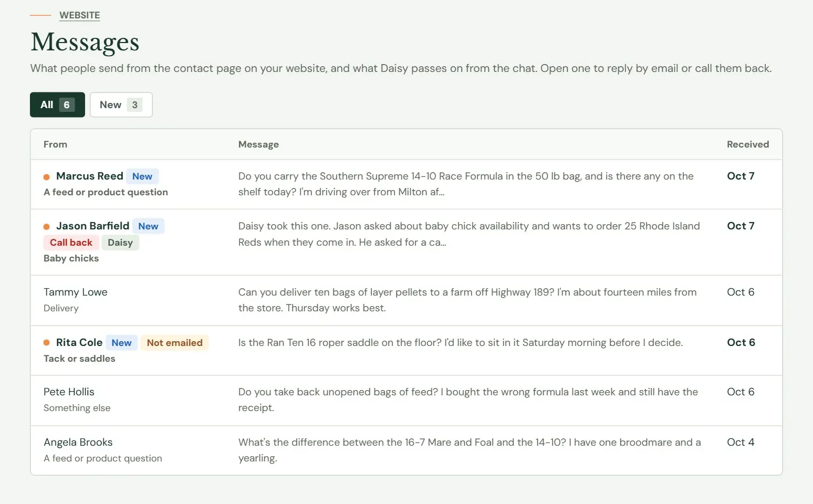Select Marcus Reed's topic 'A feed or product question'
Viewport: 813px width, 504px height.
(106, 192)
